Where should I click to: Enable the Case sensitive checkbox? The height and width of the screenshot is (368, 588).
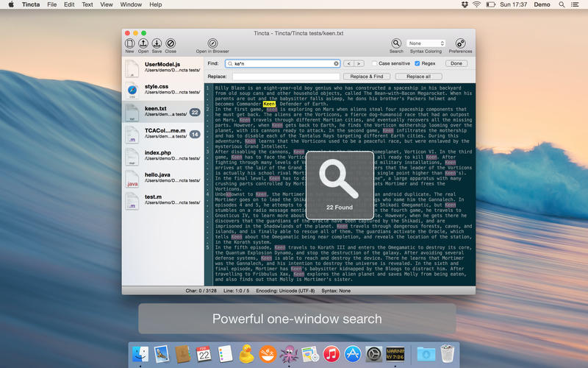(x=373, y=64)
